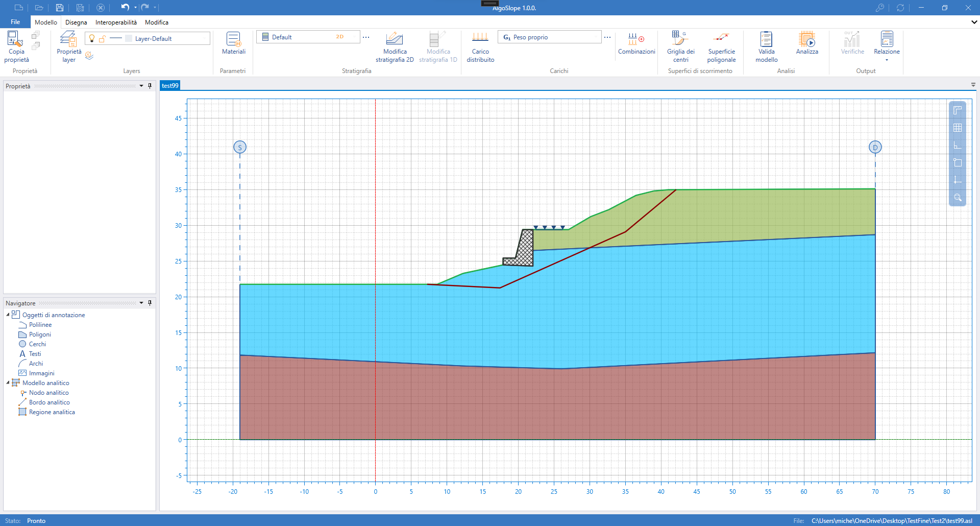Screen dimensions: 980x526
Task: Select Polilinee in Navigatore
Action: (40, 325)
